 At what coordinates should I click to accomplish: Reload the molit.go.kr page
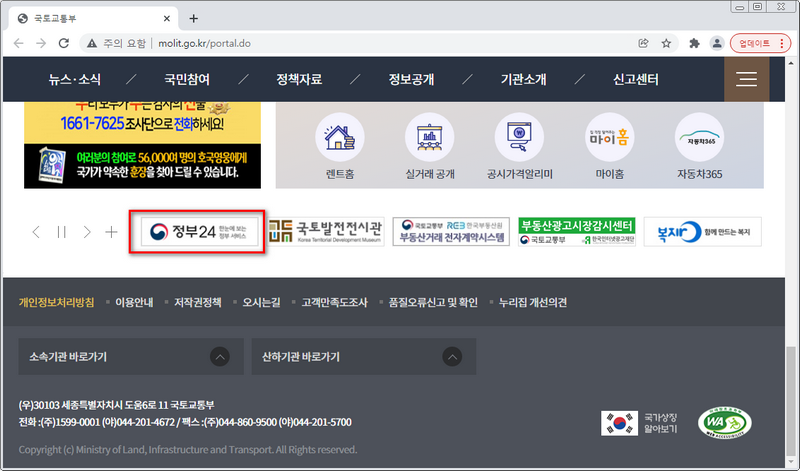tap(64, 43)
